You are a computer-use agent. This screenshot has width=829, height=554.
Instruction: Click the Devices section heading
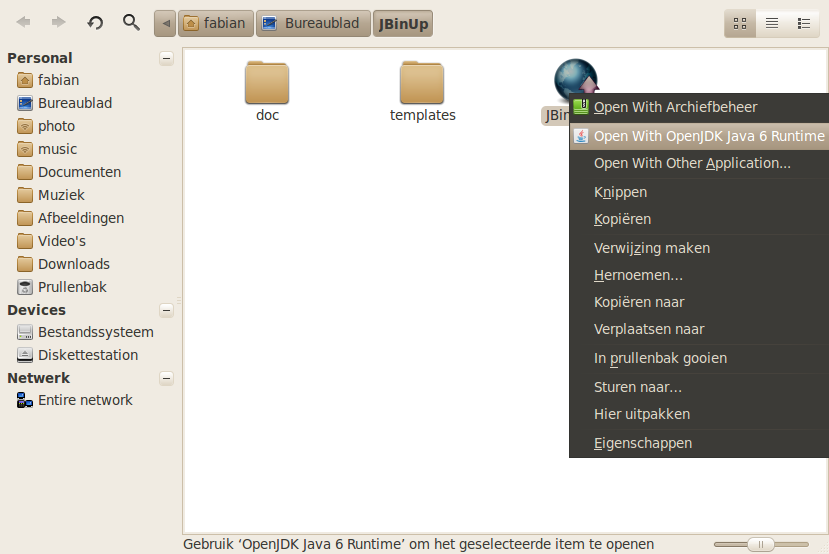(x=36, y=310)
